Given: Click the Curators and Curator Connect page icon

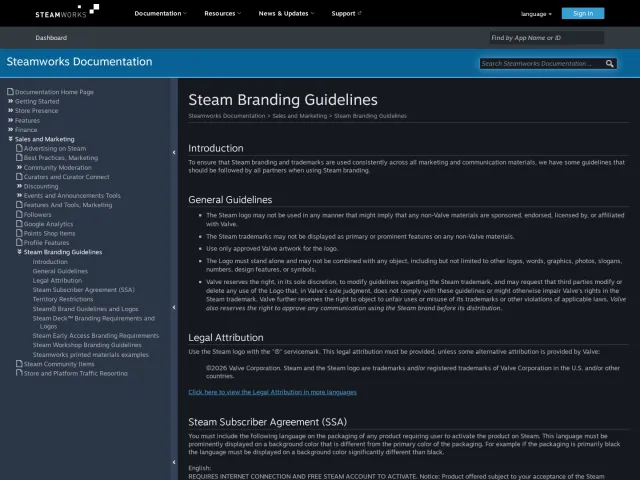Looking at the screenshot, I should pyautogui.click(x=19, y=177).
